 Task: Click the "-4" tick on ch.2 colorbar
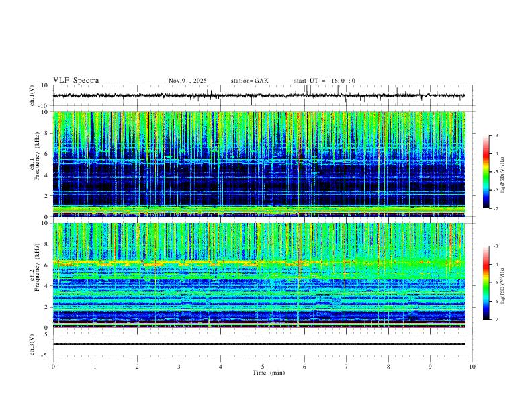[495, 265]
